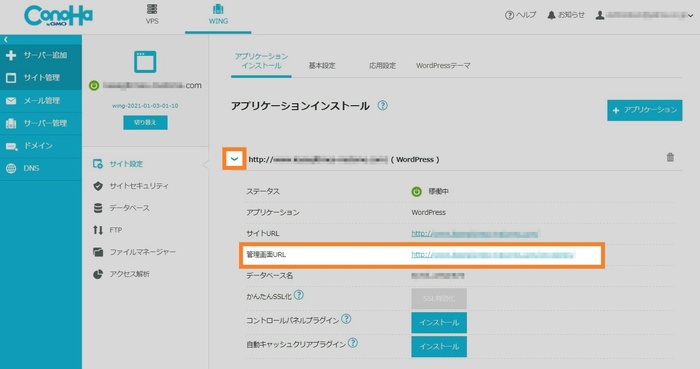700x369 pixels.
Task: Click サーバー追加 in sidebar
Action: pyautogui.click(x=41, y=55)
